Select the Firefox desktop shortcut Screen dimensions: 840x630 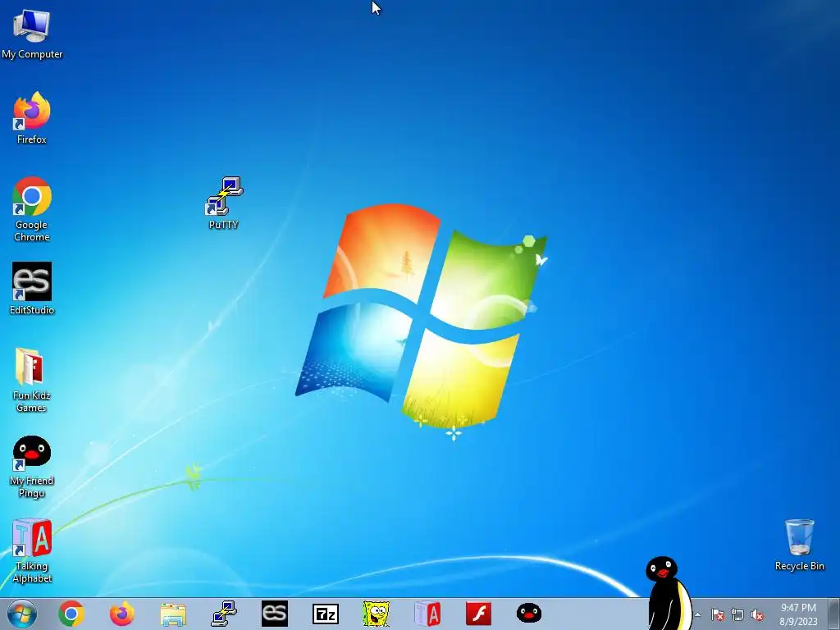pyautogui.click(x=32, y=118)
